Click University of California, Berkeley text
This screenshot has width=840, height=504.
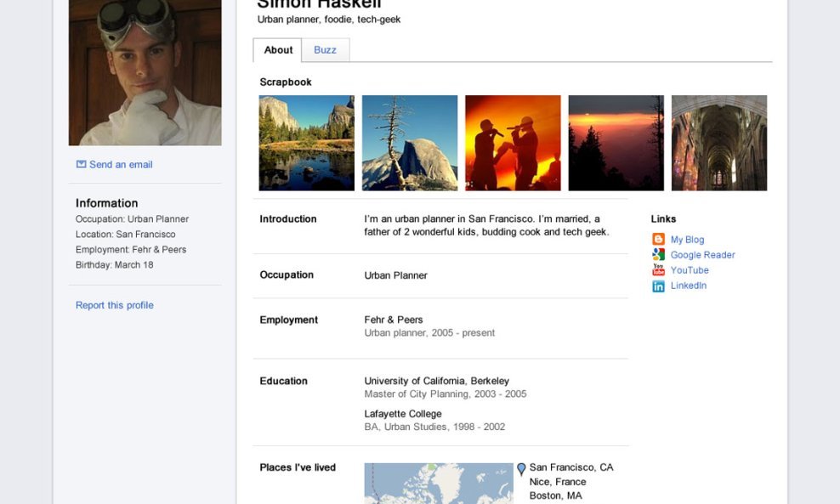tap(437, 381)
